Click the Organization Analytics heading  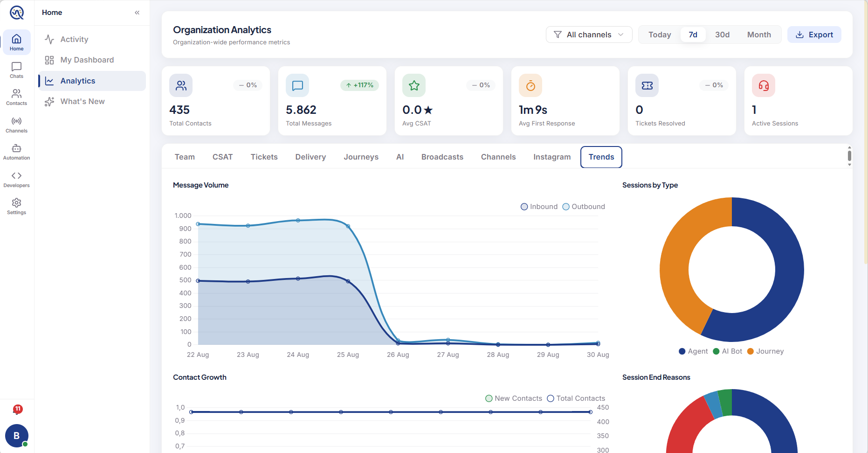tap(222, 30)
